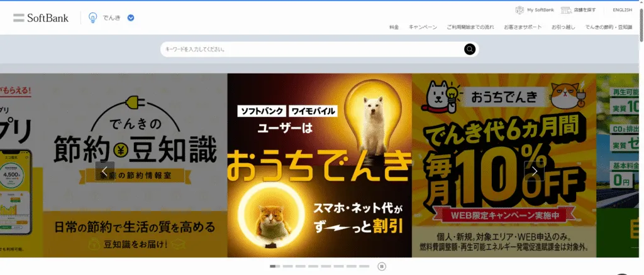The height and width of the screenshot is (275, 644).
Task: Open でんきの節約・豆知識 menu item
Action: click(x=609, y=27)
